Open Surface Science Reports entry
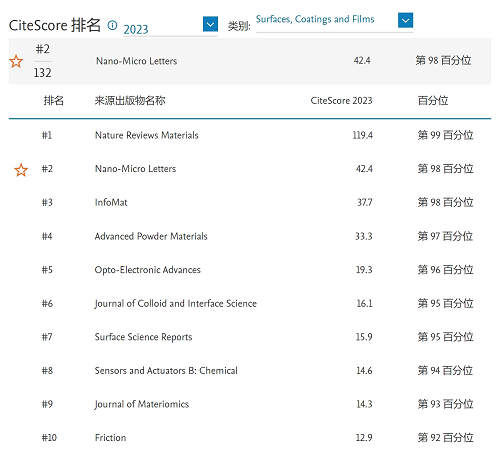 [143, 337]
